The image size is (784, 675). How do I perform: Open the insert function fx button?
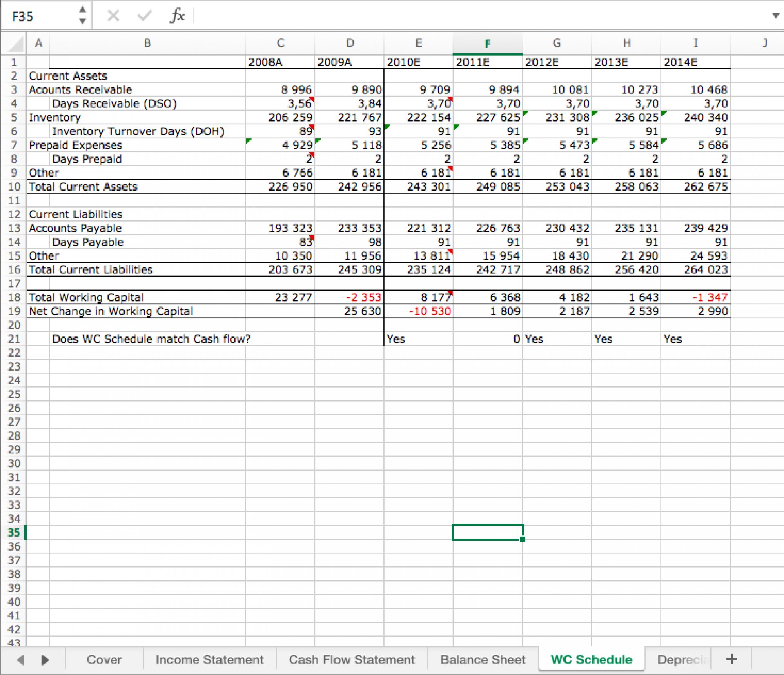click(177, 16)
